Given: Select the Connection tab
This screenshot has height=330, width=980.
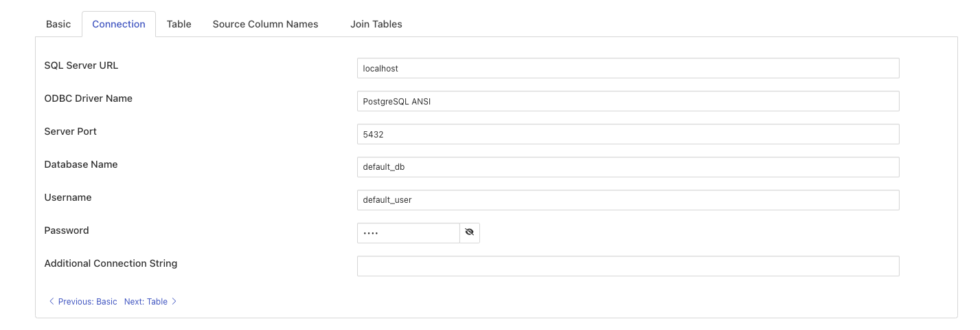Looking at the screenshot, I should tap(119, 24).
